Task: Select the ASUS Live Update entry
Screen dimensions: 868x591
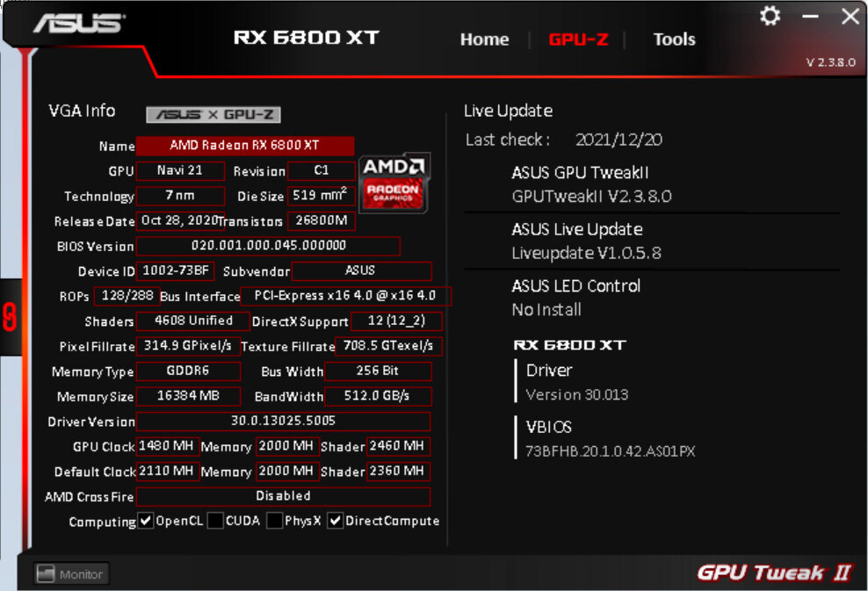Action: 586,241
